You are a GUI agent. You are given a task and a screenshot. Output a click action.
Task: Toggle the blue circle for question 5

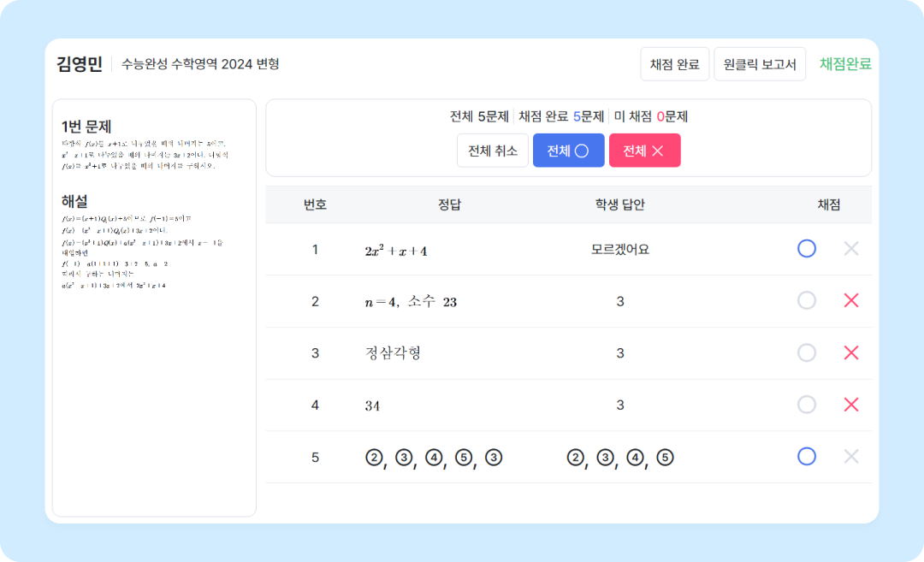click(806, 457)
